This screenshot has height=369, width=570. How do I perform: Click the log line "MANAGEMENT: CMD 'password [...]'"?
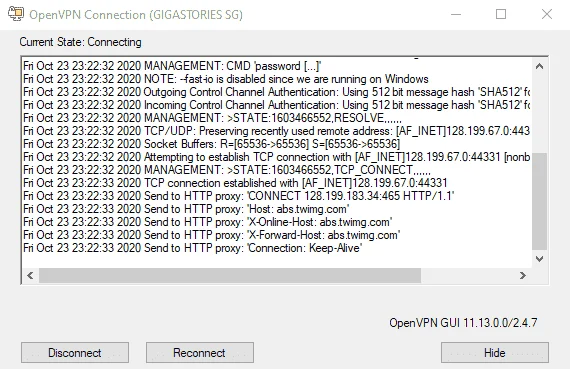(172, 66)
